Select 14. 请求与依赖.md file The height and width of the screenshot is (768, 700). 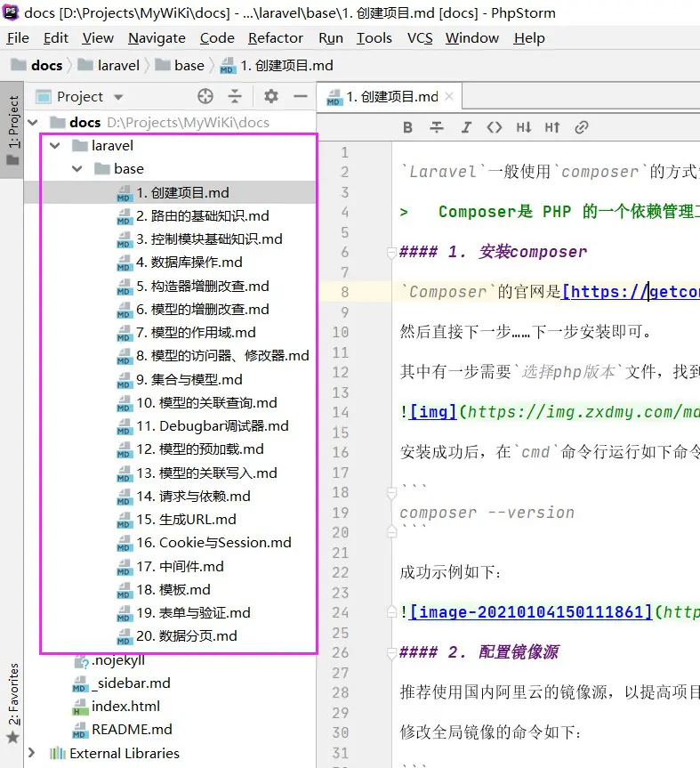[183, 497]
